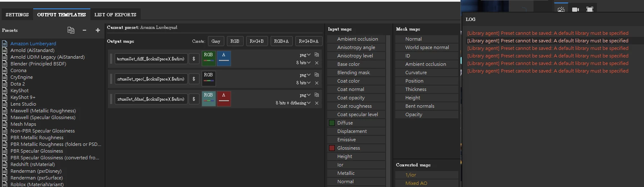This screenshot has height=187, width=644.
Task: Switch to the Output Templates tab
Action: [x=62, y=15]
